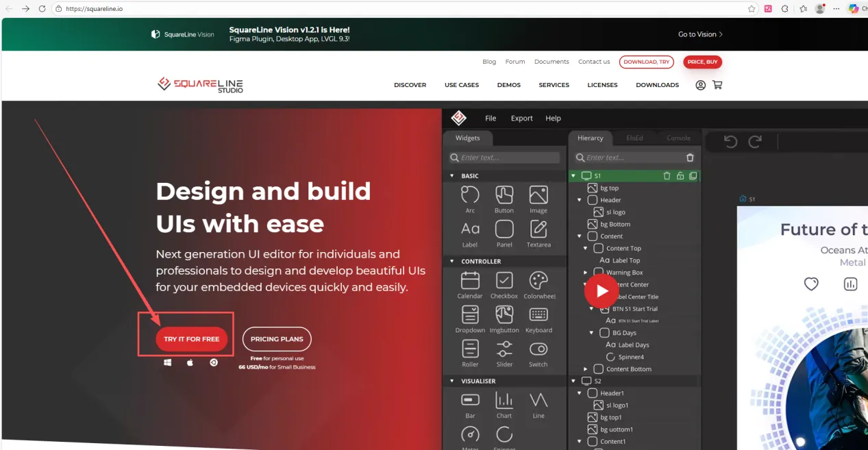The width and height of the screenshot is (868, 450).
Task: Click the Checkbox widget icon
Action: [x=504, y=280]
